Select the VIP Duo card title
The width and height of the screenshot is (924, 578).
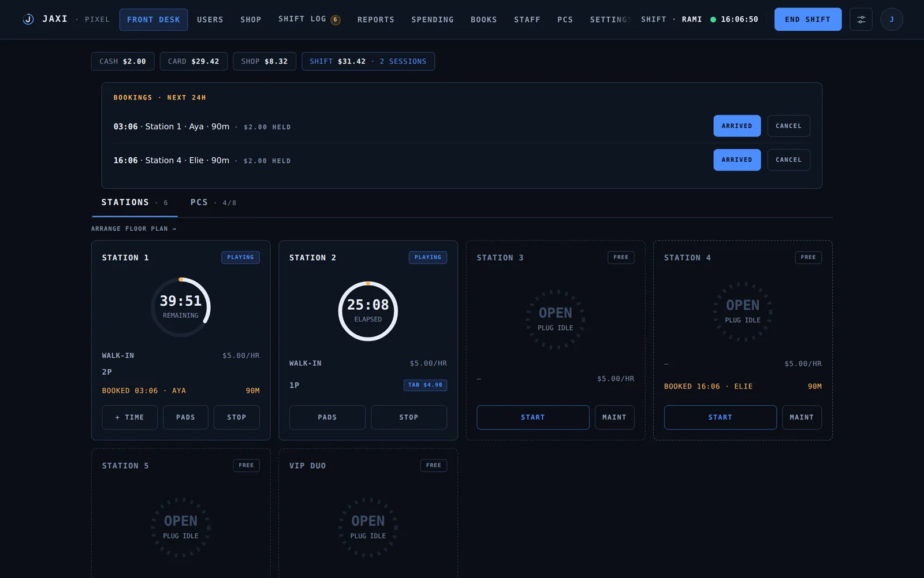(x=307, y=466)
